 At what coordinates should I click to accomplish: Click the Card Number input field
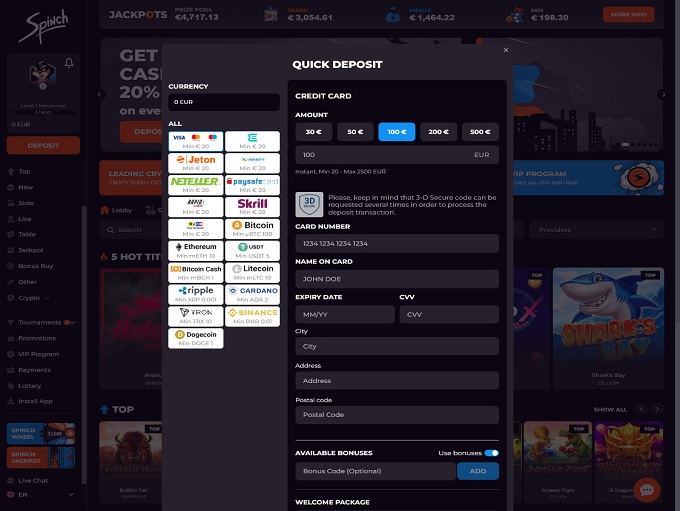pyautogui.click(x=397, y=244)
